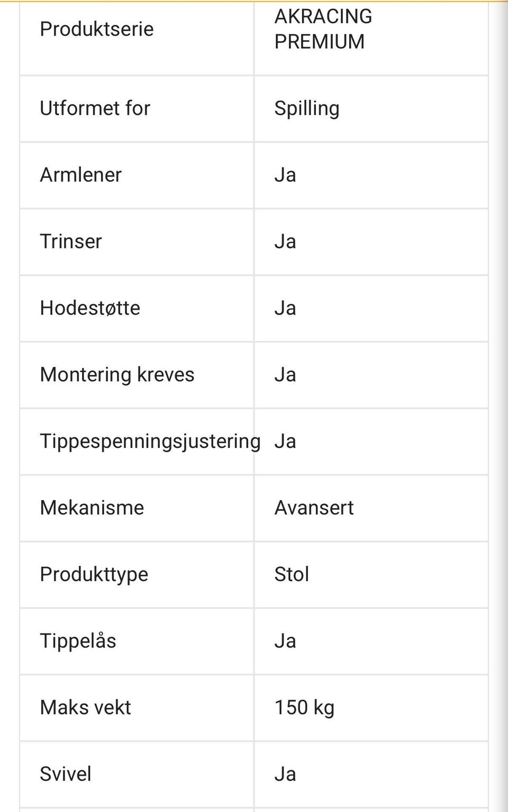This screenshot has height=812, width=508.
Task: Tap the Hodestøtte label
Action: (90, 308)
